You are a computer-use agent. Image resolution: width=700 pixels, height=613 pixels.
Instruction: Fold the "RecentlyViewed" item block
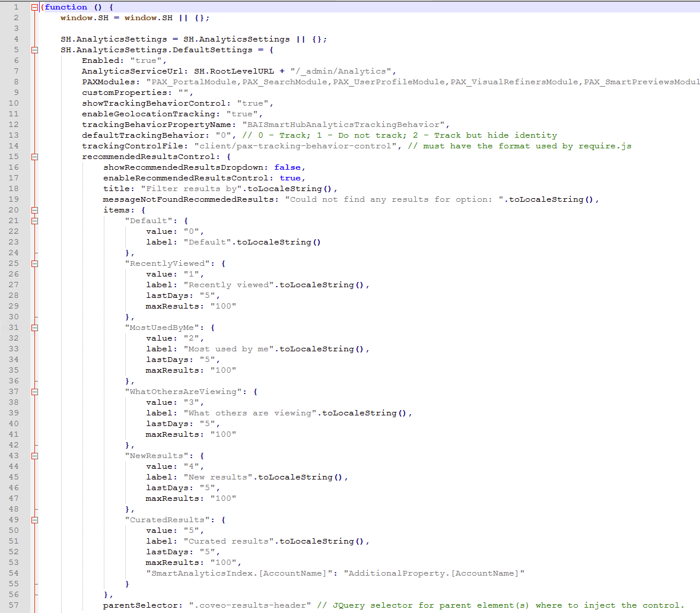pyautogui.click(x=34, y=263)
